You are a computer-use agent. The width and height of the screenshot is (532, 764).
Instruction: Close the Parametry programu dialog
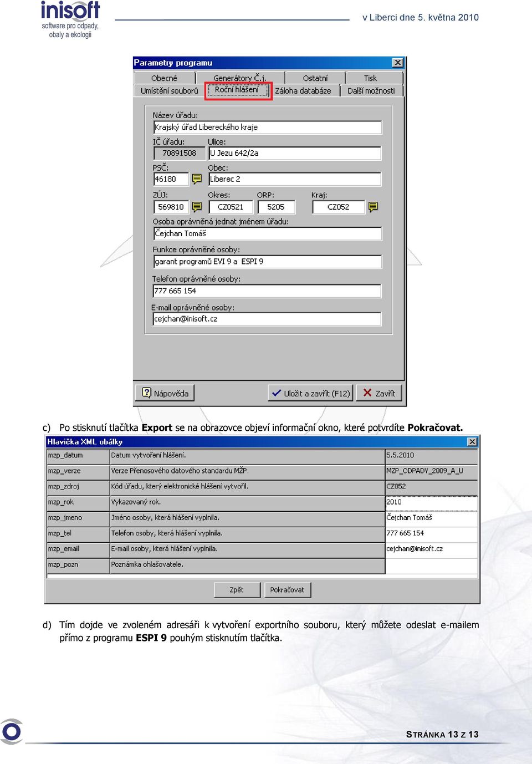pyautogui.click(x=398, y=63)
